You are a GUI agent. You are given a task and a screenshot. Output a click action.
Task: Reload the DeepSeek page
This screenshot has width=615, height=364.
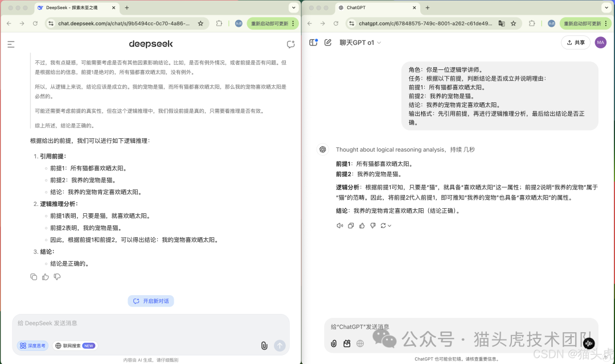click(x=35, y=23)
